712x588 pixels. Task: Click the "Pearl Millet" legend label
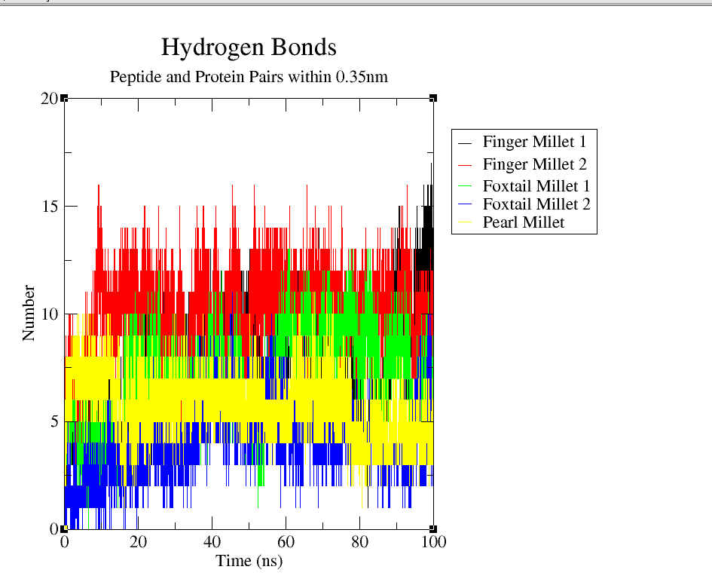coord(524,222)
